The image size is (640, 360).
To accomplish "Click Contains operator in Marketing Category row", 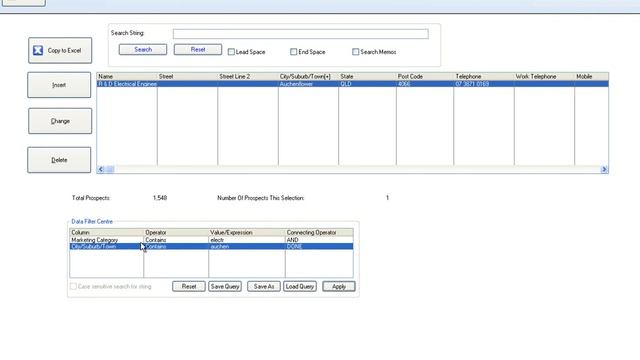I will [x=176, y=240].
